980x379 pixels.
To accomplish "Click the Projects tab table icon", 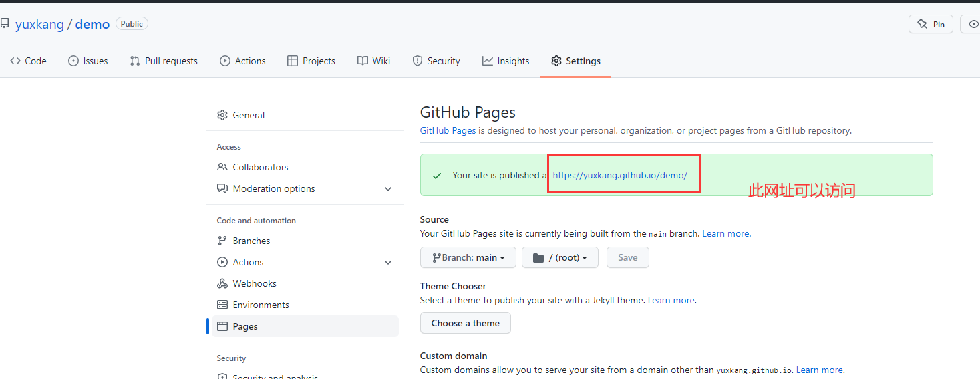I will tap(293, 61).
